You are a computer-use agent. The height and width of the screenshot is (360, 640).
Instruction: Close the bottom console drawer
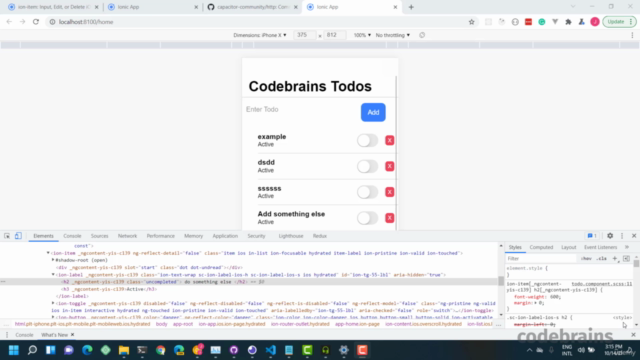(x=633, y=335)
